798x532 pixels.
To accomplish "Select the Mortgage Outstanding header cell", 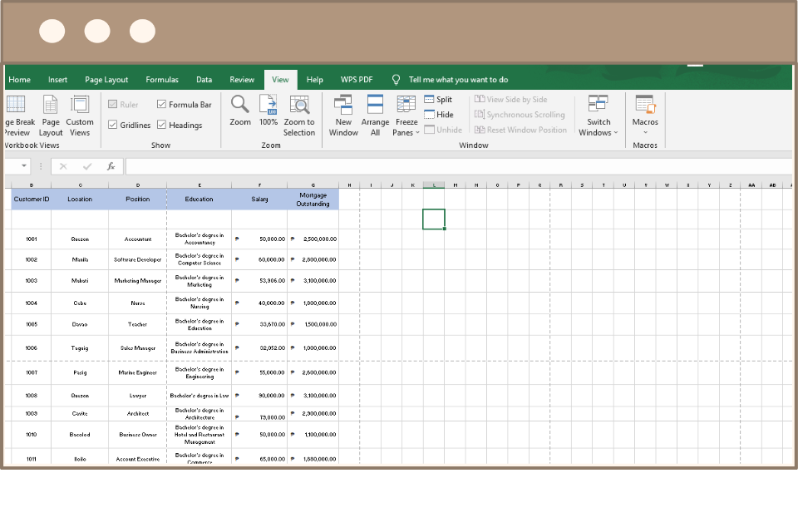I will coord(313,199).
